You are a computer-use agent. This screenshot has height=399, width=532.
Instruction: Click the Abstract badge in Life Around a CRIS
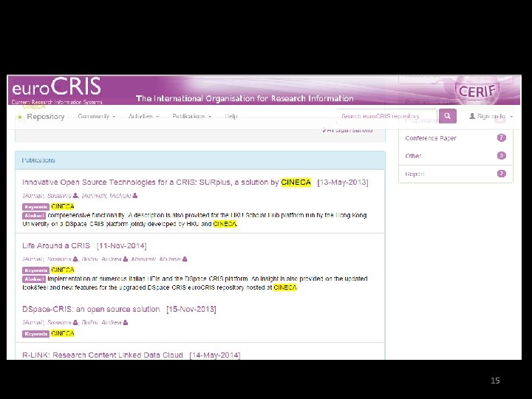pyautogui.click(x=34, y=279)
